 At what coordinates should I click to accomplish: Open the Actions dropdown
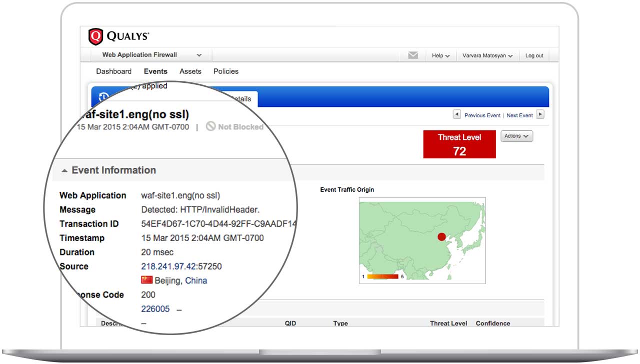tap(516, 136)
